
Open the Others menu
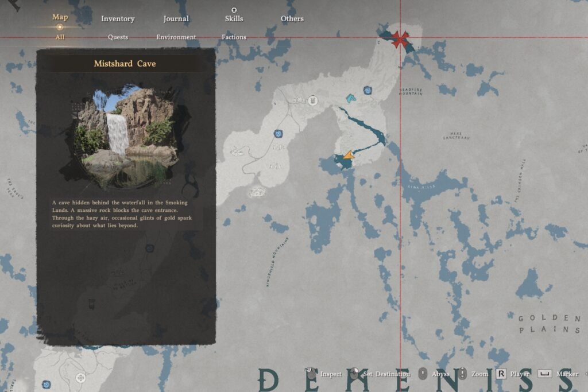[x=292, y=18]
